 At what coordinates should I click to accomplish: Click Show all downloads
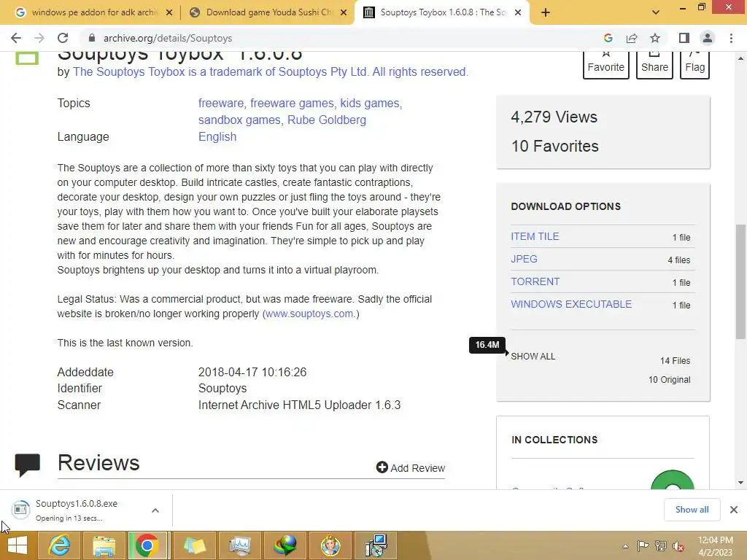(692, 510)
